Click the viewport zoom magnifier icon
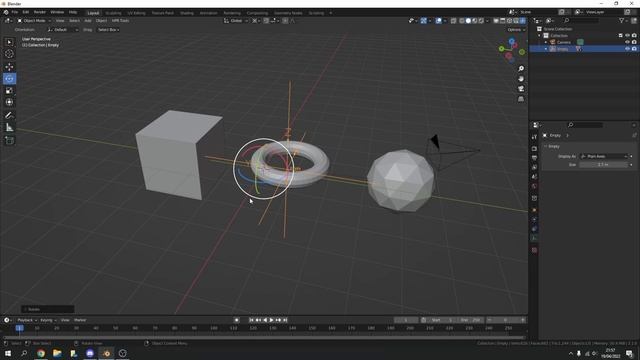The width and height of the screenshot is (640, 360). pos(521,69)
